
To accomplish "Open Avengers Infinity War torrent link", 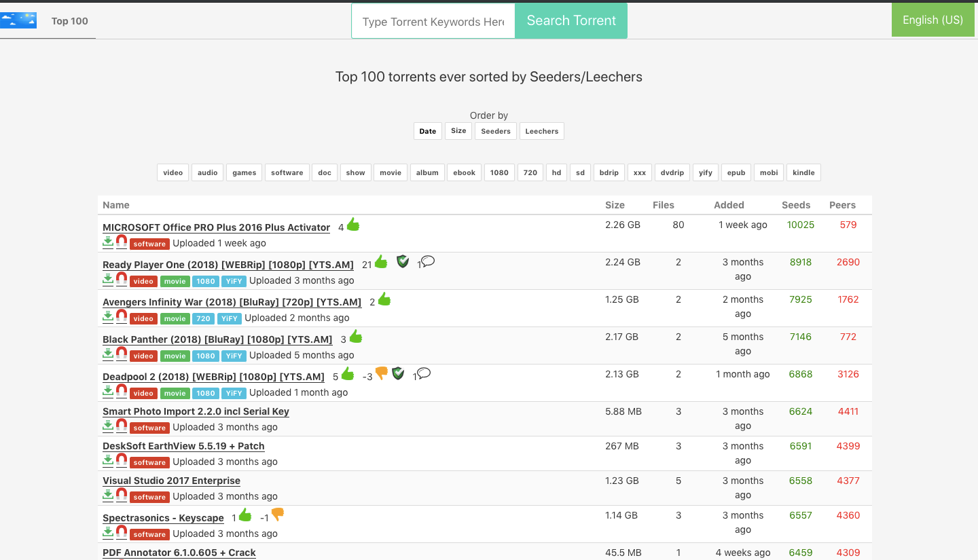I will [232, 302].
